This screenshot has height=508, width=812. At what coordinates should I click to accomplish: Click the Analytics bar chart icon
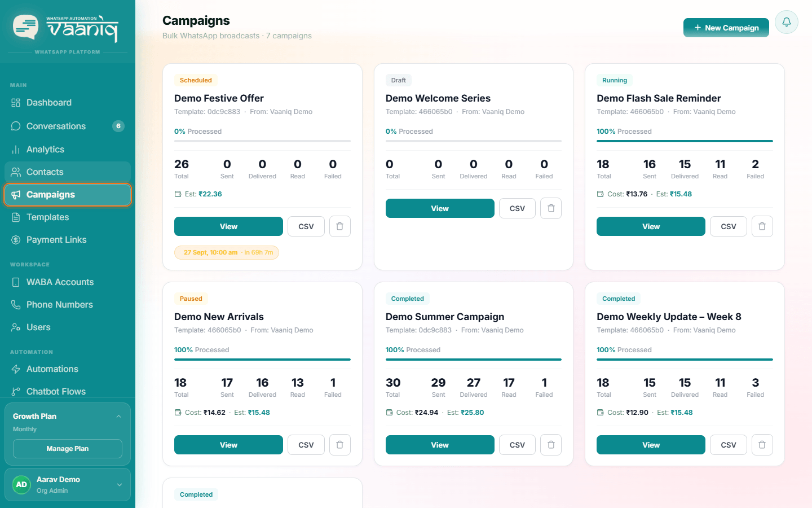[16, 150]
